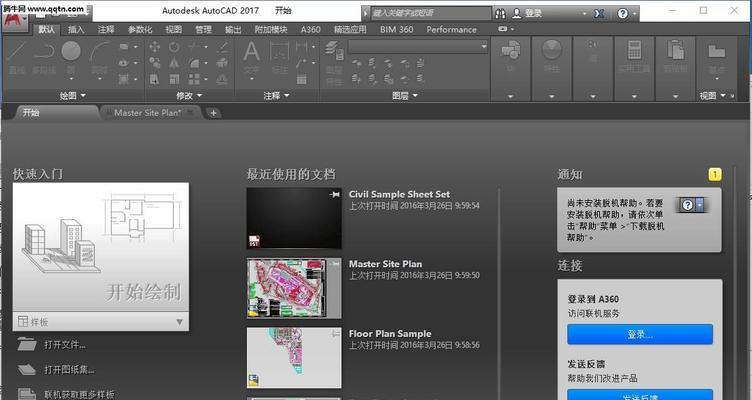Screen dimensions: 752x400
Task: Choose the Rotate tool in Modify panel
Action: [x=174, y=47]
